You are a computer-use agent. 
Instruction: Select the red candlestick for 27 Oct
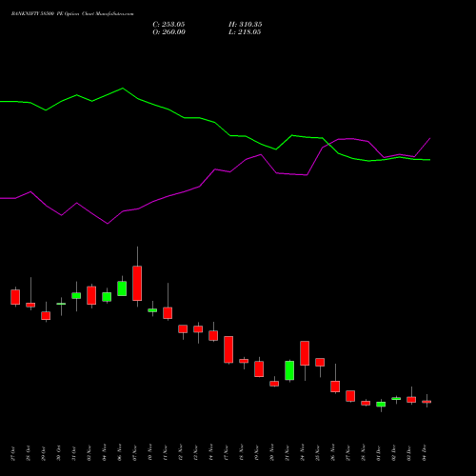(x=15, y=297)
